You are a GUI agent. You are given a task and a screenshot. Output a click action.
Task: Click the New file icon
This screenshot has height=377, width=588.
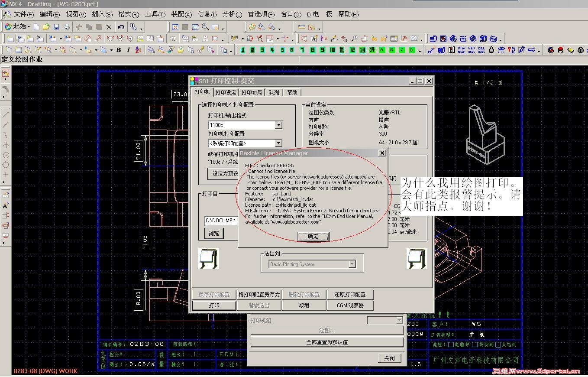(x=36, y=27)
